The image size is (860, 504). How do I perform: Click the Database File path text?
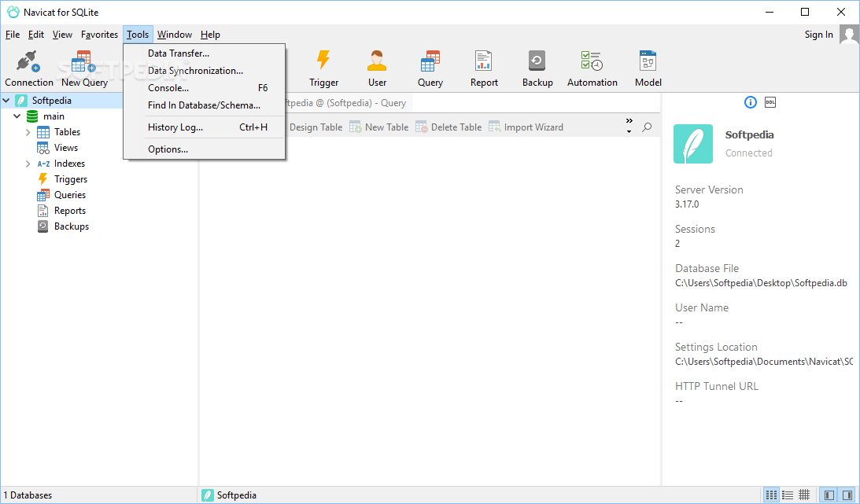(x=761, y=283)
